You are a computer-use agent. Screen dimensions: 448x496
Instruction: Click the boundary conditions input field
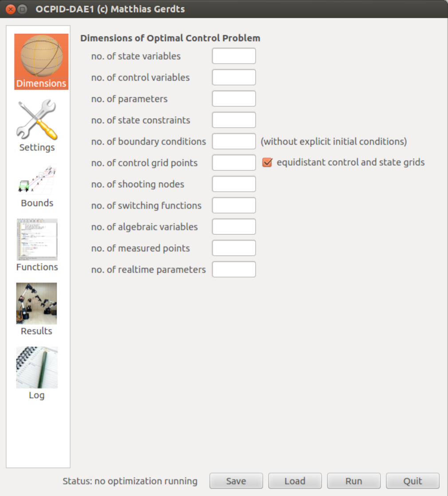coord(234,141)
